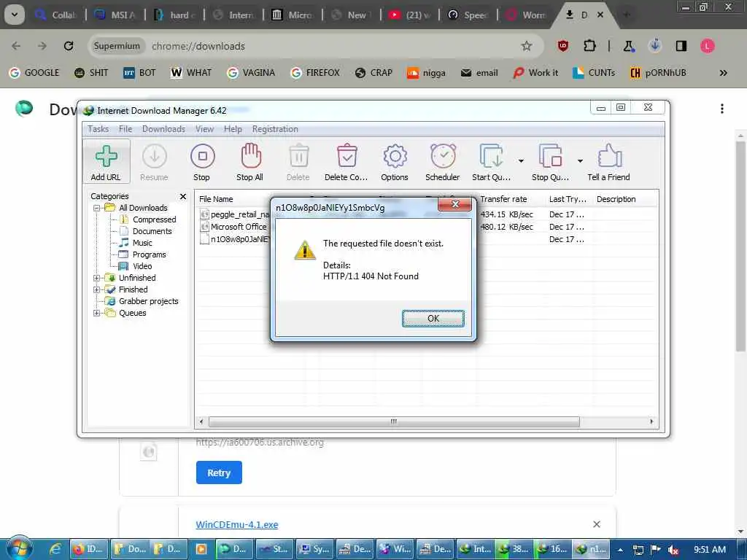Viewport: 747px width, 560px height.
Task: Click OK in the 404 error dialog
Action: (x=433, y=319)
